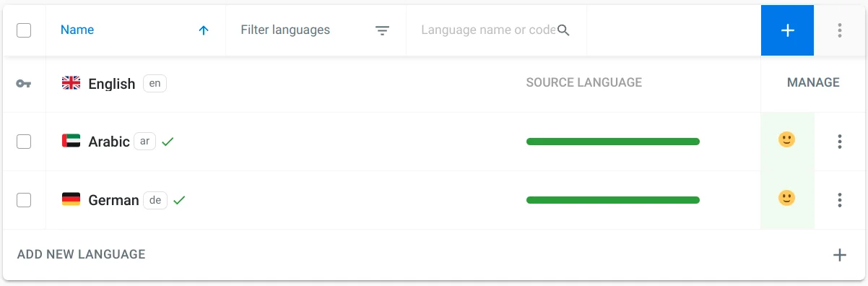Click the plus icon in Add New Language row

pyautogui.click(x=839, y=254)
